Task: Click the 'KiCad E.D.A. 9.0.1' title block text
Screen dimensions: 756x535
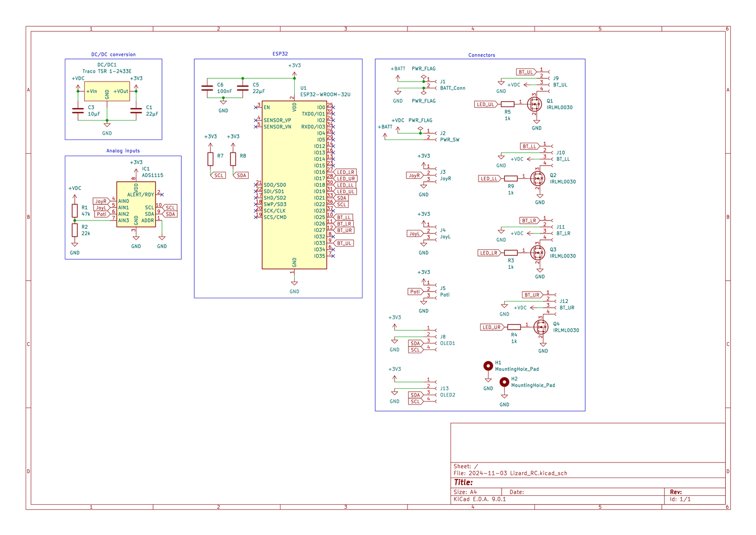Action: pos(480,499)
